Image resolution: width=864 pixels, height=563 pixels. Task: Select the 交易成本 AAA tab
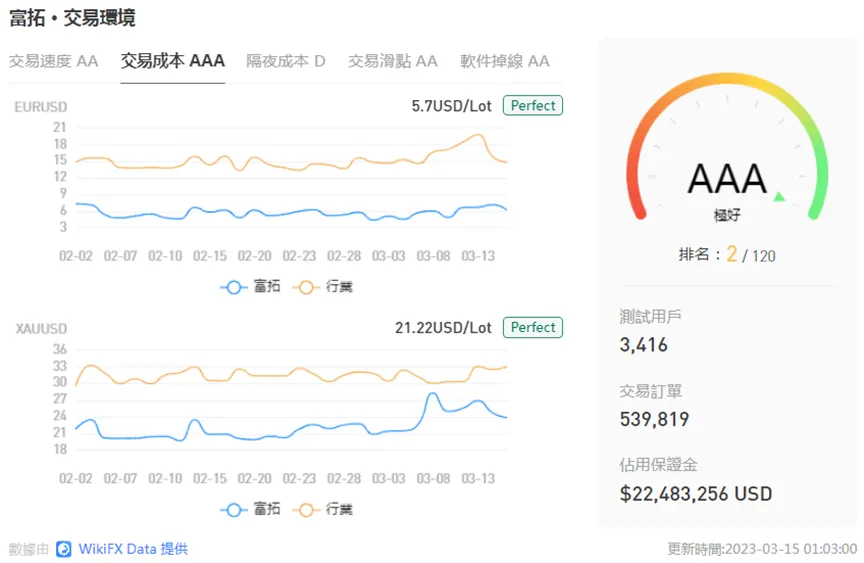172,61
